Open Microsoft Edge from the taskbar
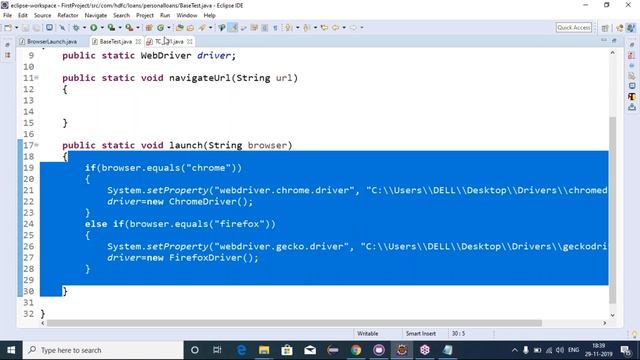The height and width of the screenshot is (360, 640). coord(241,350)
